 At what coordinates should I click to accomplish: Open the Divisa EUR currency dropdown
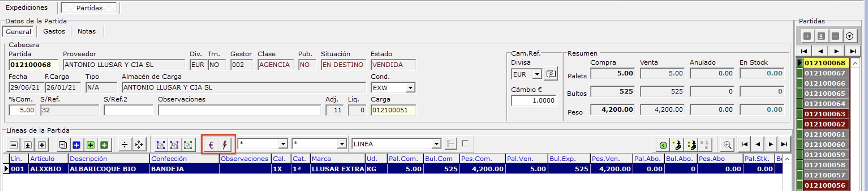(x=537, y=74)
